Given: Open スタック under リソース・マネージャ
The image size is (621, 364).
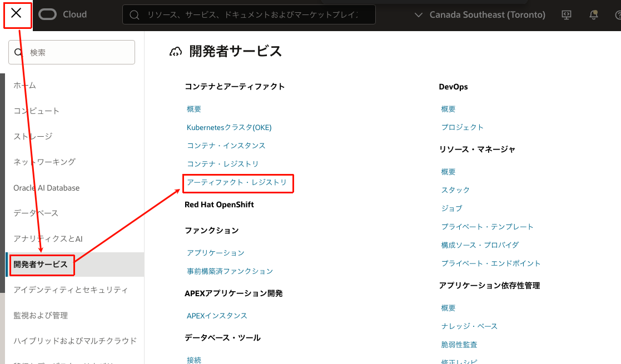Looking at the screenshot, I should (x=455, y=190).
